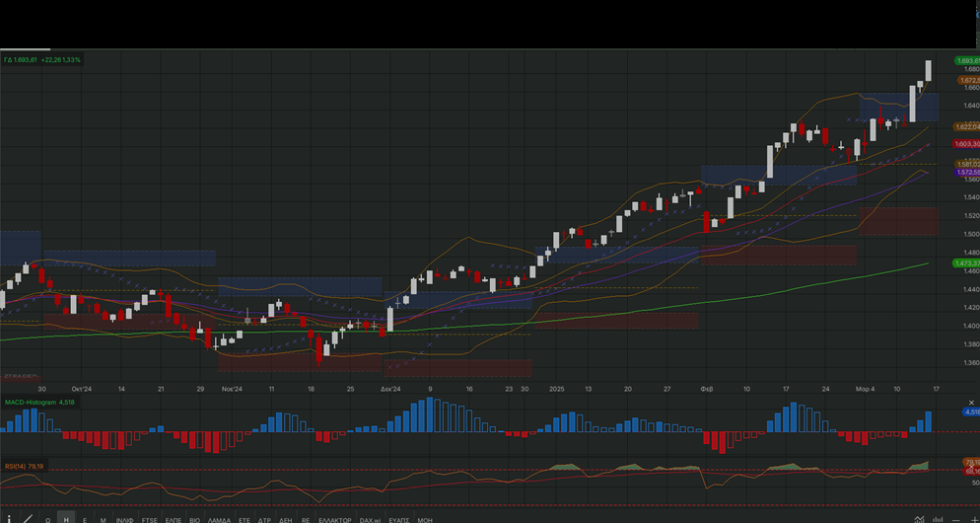Click the RSI(14) 79,19 label
The image size is (980, 523).
(25, 466)
